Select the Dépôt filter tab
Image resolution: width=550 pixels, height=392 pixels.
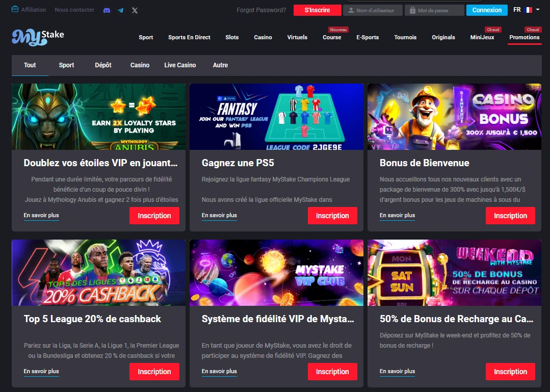tap(103, 65)
